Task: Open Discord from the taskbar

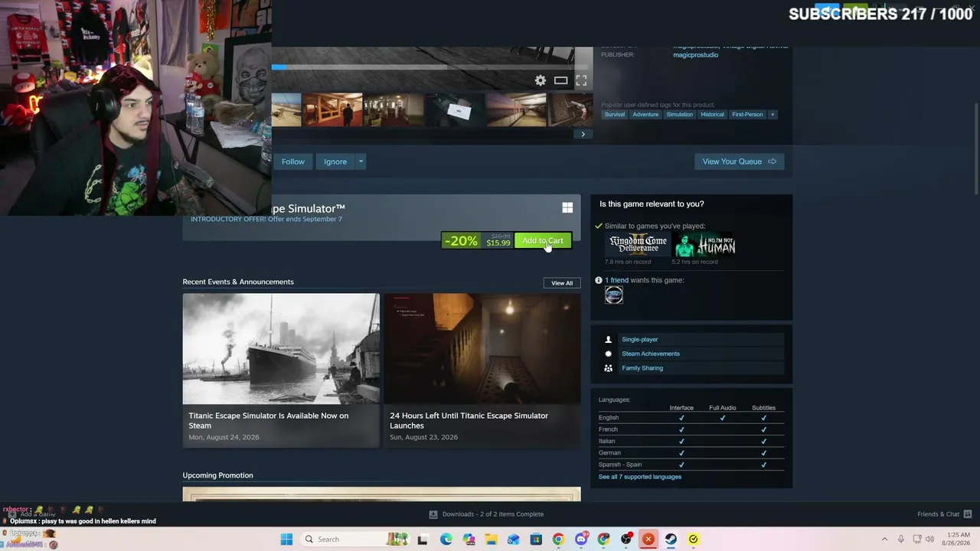Action: pyautogui.click(x=581, y=540)
